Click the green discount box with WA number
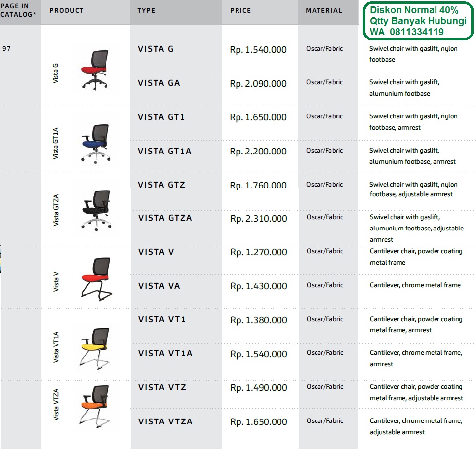The height and width of the screenshot is (458, 476). [x=415, y=21]
